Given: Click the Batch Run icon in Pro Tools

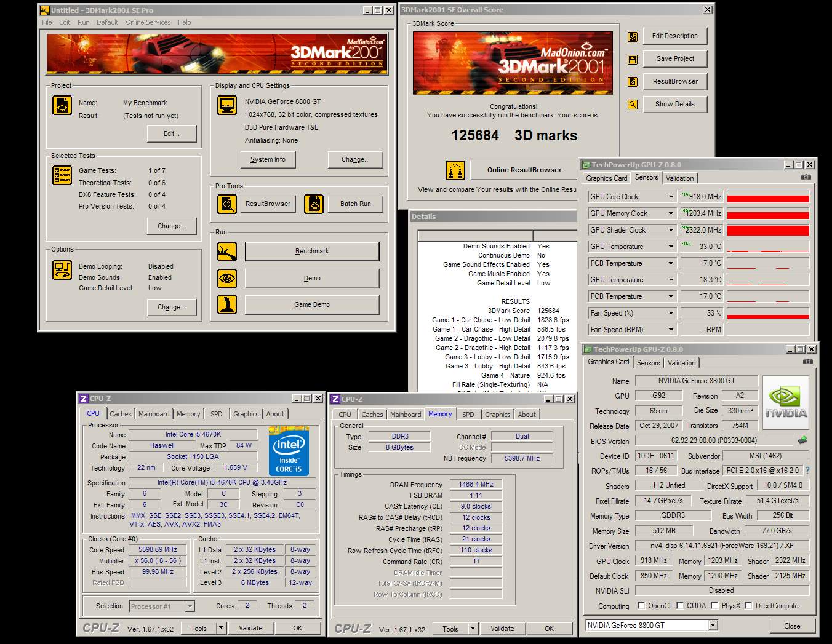Looking at the screenshot, I should [x=314, y=204].
